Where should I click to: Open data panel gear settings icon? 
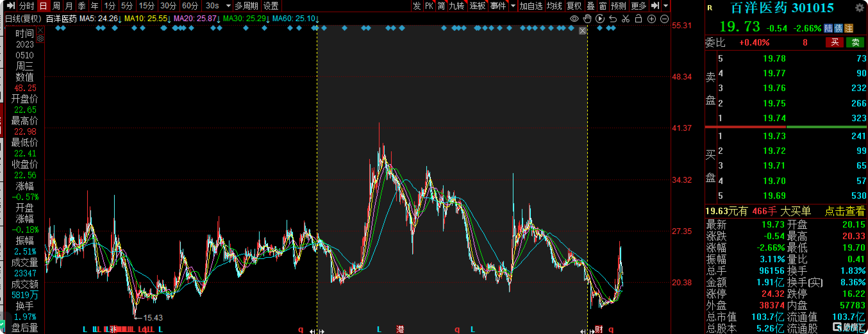(x=40, y=38)
